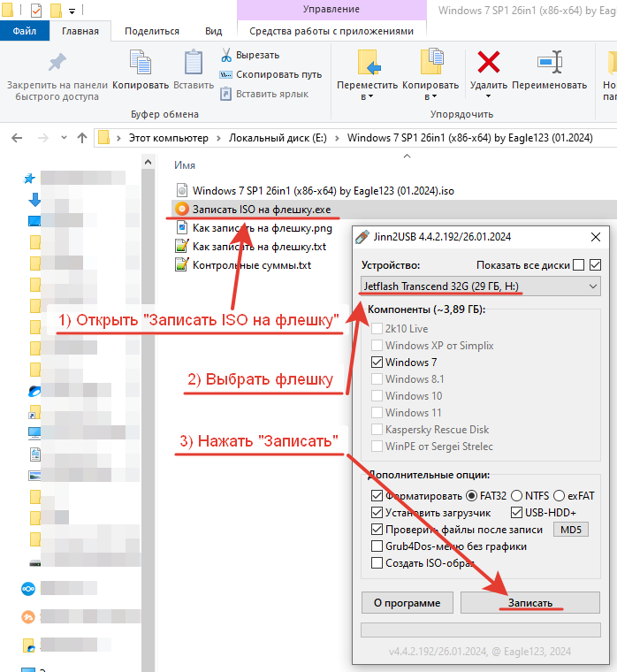Open the Jetflash Transcend device dropdown
This screenshot has height=672, width=617.
point(480,286)
